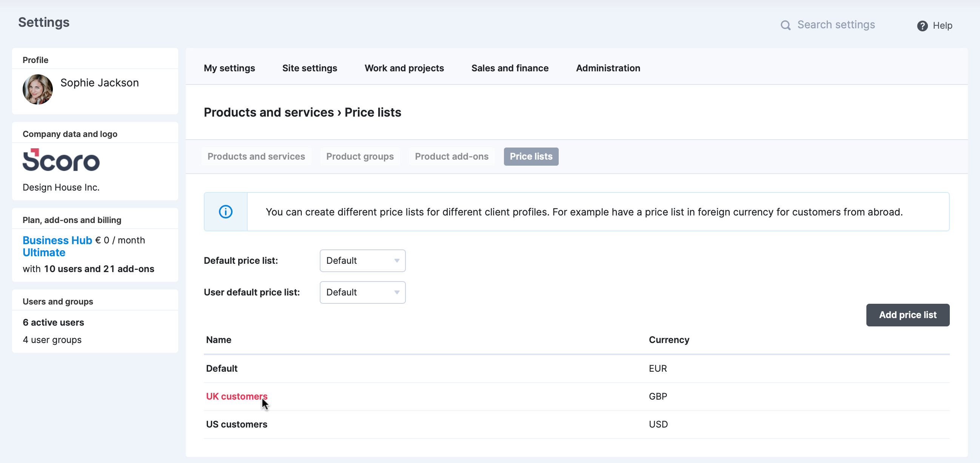
Task: Switch to Site settings tab
Action: point(310,68)
